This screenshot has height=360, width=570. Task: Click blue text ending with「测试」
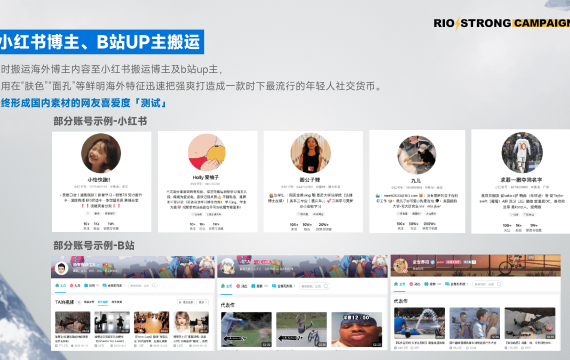click(x=84, y=103)
